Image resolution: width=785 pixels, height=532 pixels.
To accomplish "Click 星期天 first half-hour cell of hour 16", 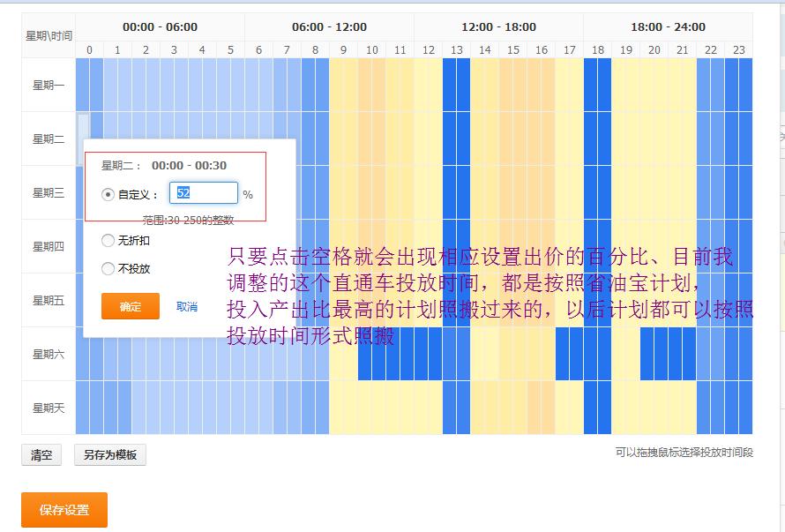I will (535, 408).
